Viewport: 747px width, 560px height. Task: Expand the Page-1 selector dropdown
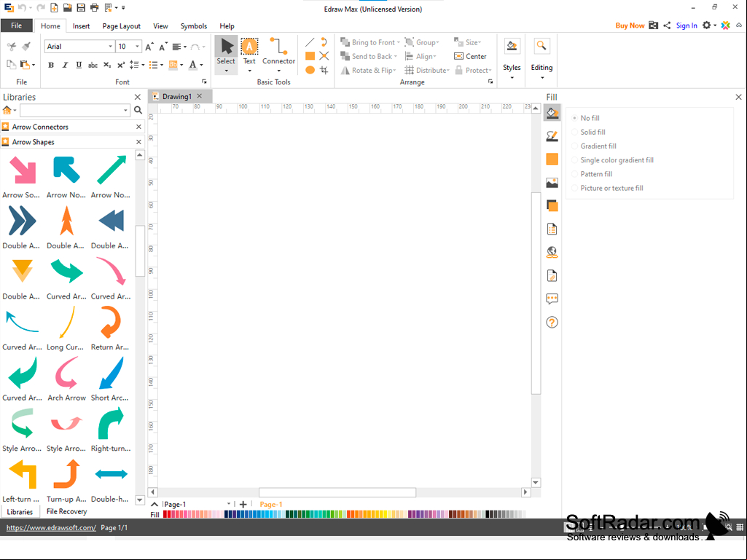tap(229, 504)
